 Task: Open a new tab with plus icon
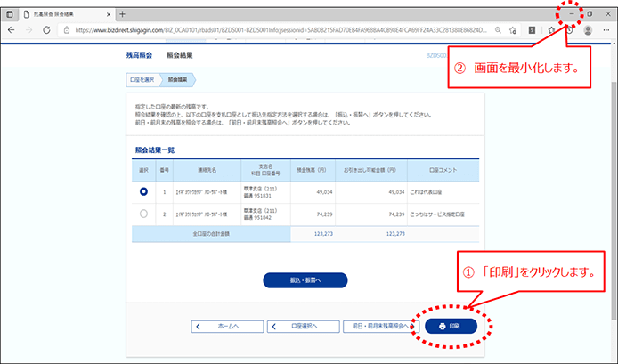[122, 13]
